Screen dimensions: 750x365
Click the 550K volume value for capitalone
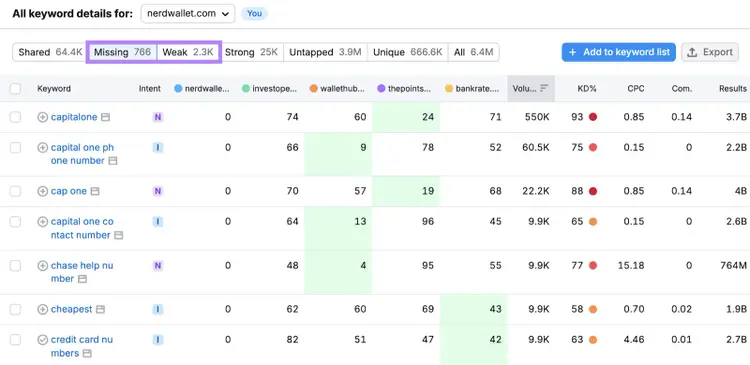[536, 117]
